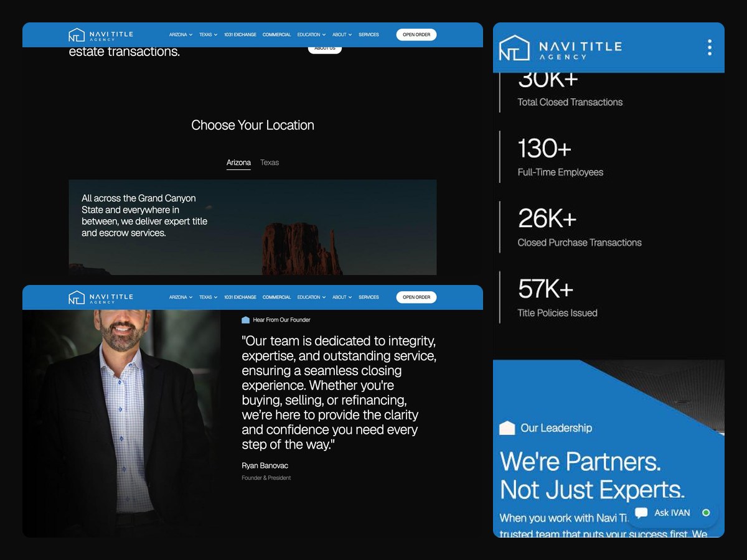
Task: Open Commercial in the founder page header
Action: click(x=277, y=297)
